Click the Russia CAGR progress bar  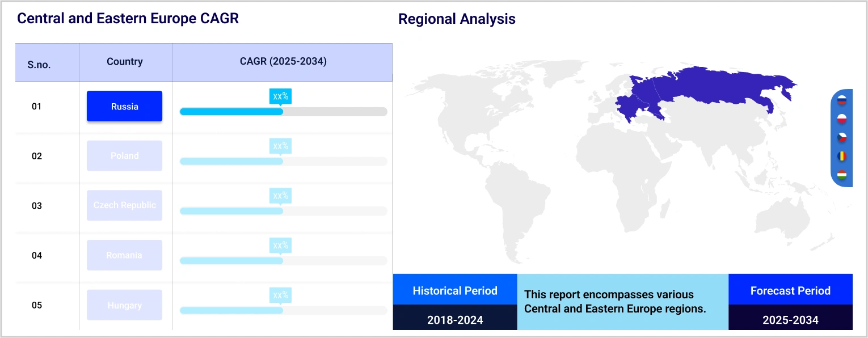(x=283, y=112)
